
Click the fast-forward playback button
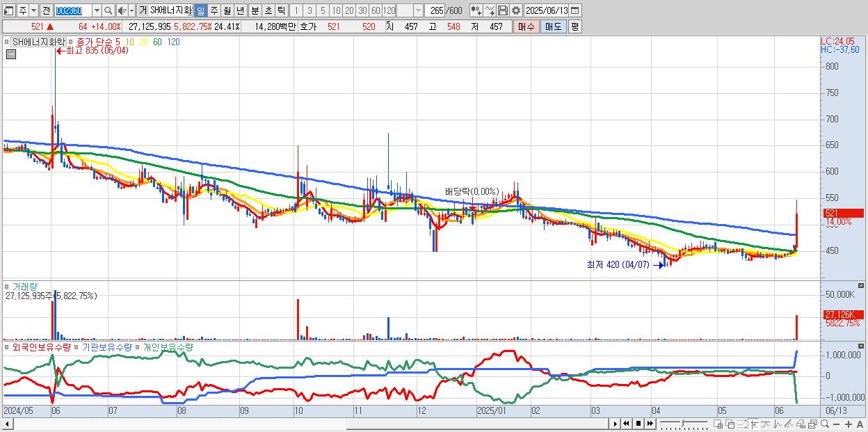click(650, 424)
